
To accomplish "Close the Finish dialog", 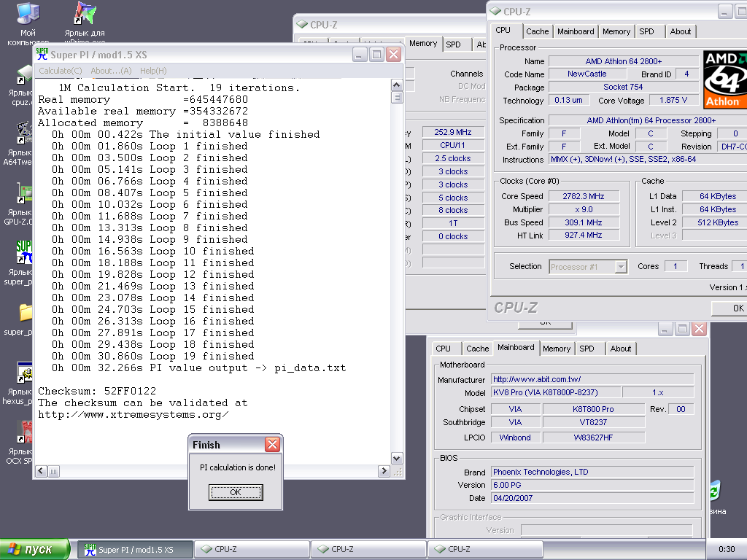I will [273, 445].
